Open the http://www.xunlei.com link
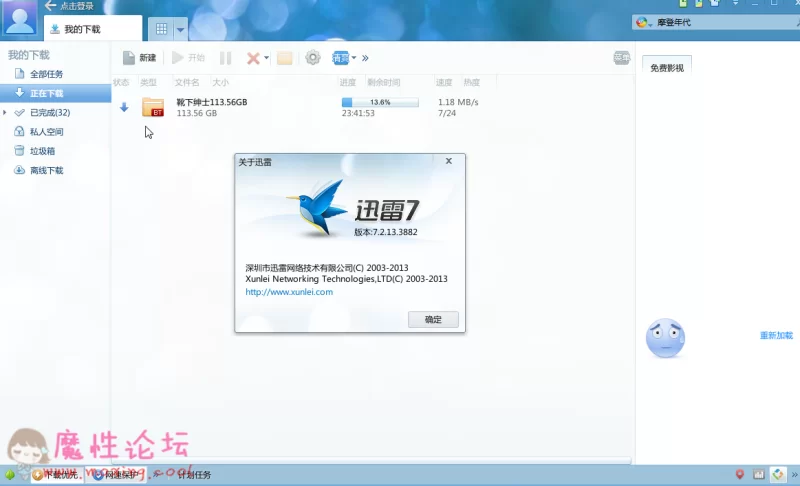 pos(289,292)
